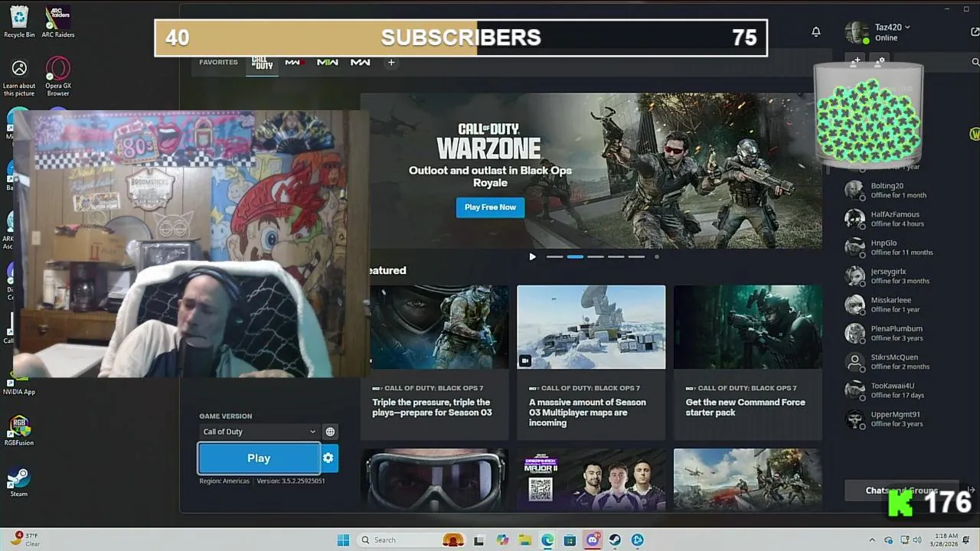Viewport: 980px width, 551px height.
Task: Click the Steam icon in the taskbar
Action: point(615,540)
